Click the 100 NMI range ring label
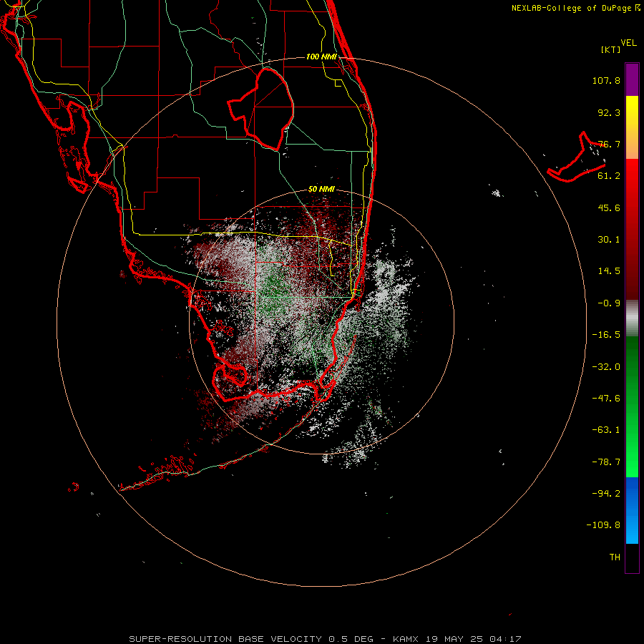The width and height of the screenshot is (644, 644). pyautogui.click(x=321, y=57)
